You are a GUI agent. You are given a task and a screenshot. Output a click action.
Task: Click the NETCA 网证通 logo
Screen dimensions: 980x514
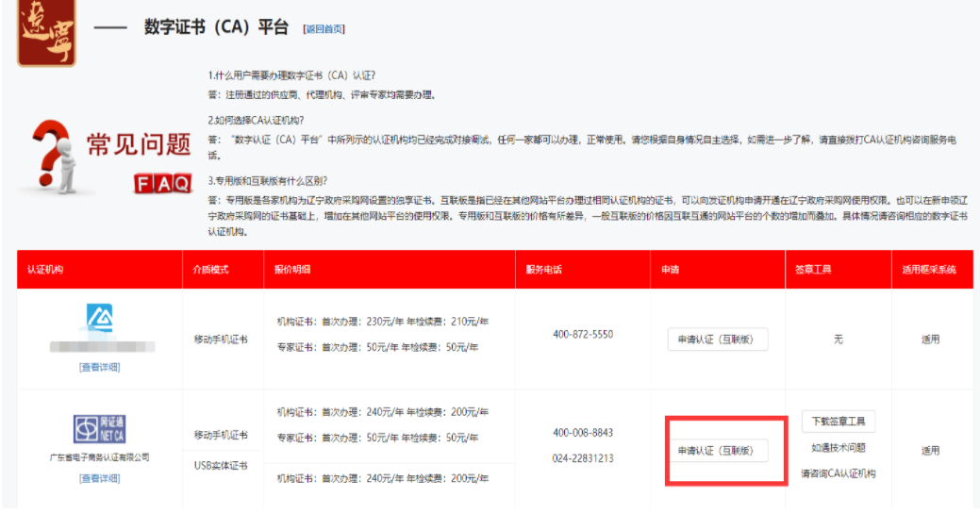tap(100, 429)
